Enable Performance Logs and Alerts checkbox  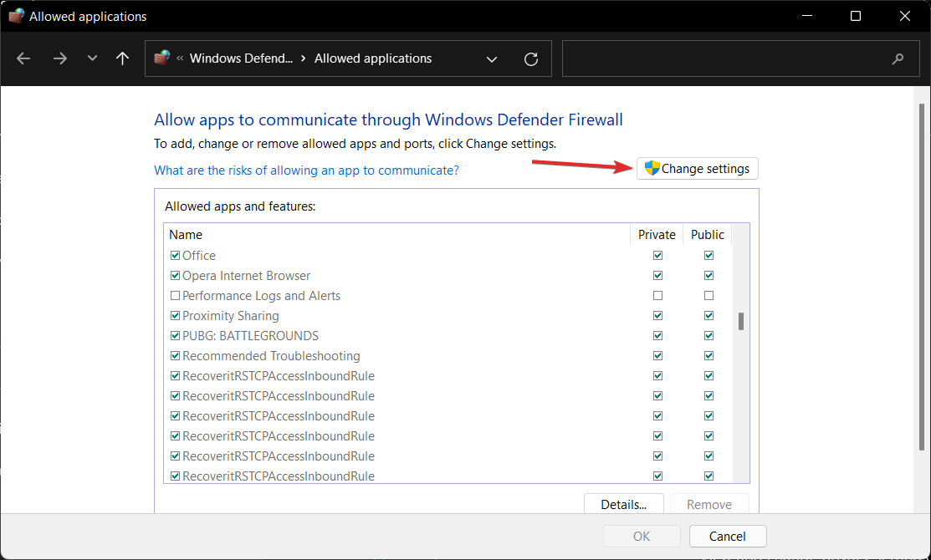[175, 296]
